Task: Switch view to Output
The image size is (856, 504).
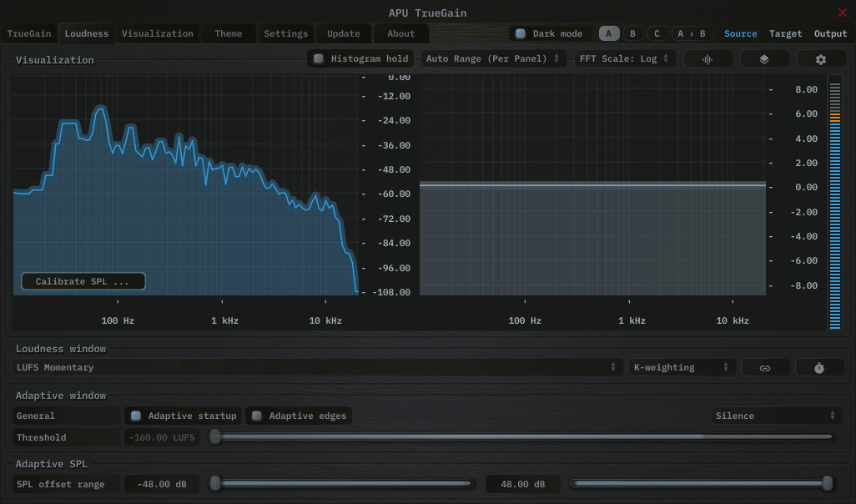Action: click(830, 34)
